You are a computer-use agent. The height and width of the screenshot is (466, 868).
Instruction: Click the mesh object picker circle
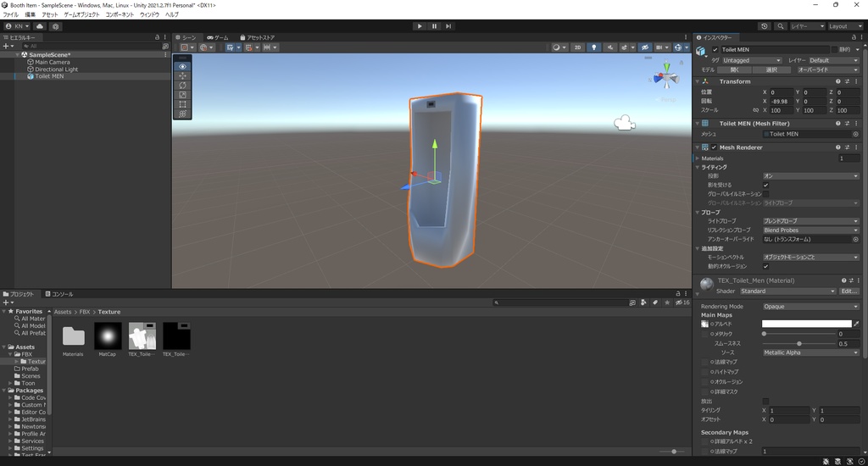(855, 134)
